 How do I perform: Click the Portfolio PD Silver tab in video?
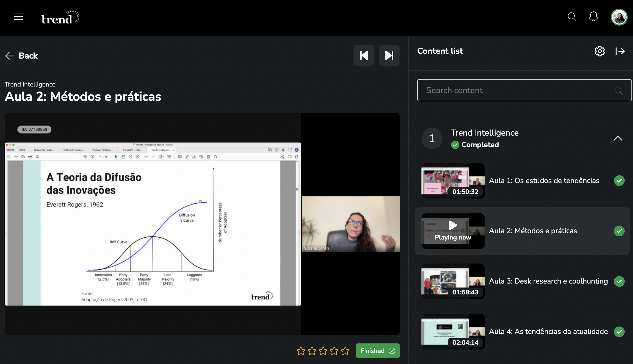point(103,150)
